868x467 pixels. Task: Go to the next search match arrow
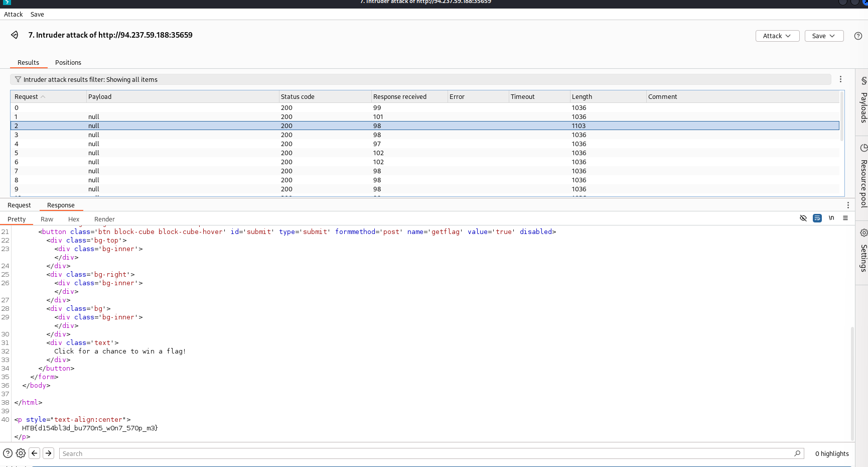click(49, 453)
